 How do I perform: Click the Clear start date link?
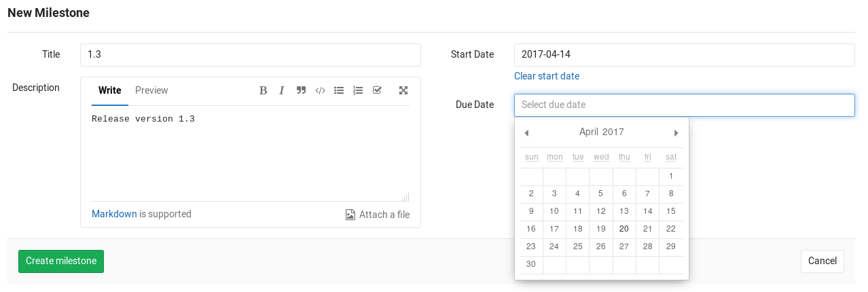547,76
